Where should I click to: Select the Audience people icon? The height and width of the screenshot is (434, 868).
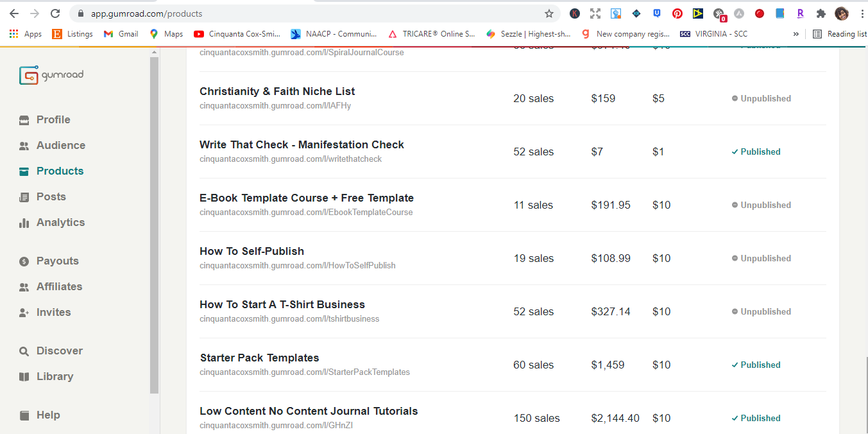24,146
